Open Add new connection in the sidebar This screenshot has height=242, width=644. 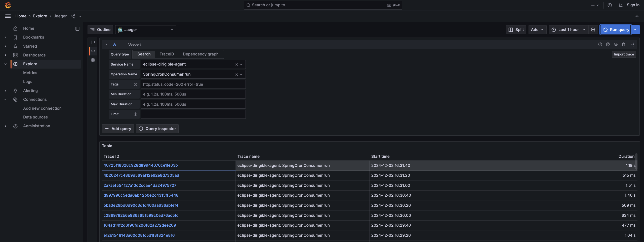(42, 108)
